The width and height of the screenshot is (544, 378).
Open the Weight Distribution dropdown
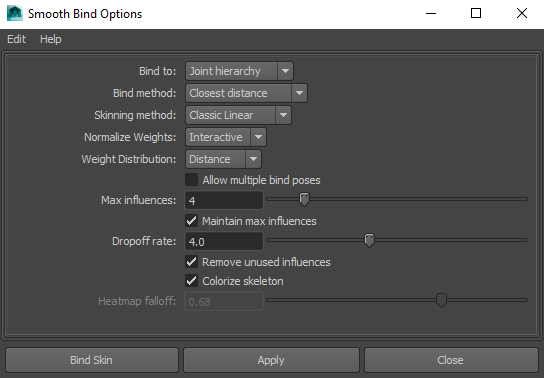(223, 159)
